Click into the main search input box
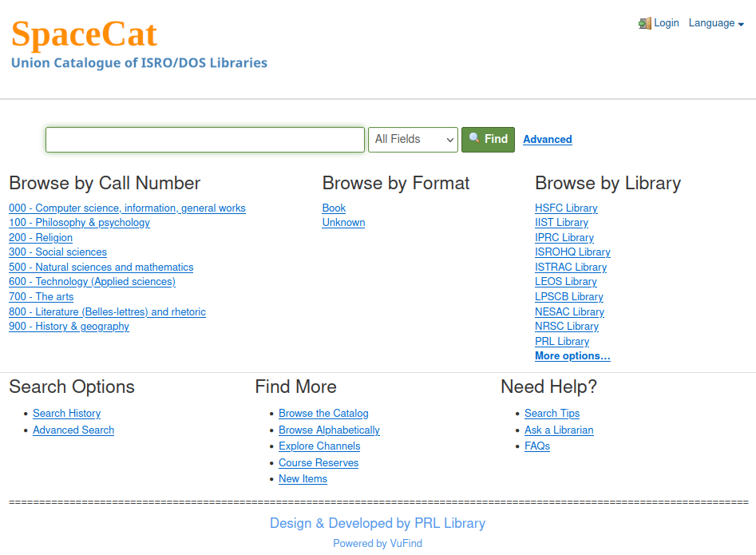This screenshot has width=756, height=555. (x=205, y=140)
